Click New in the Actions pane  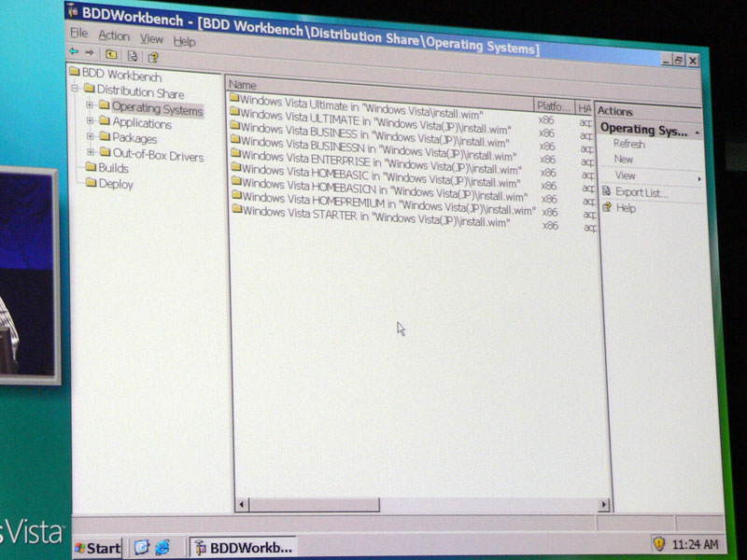[x=623, y=160]
